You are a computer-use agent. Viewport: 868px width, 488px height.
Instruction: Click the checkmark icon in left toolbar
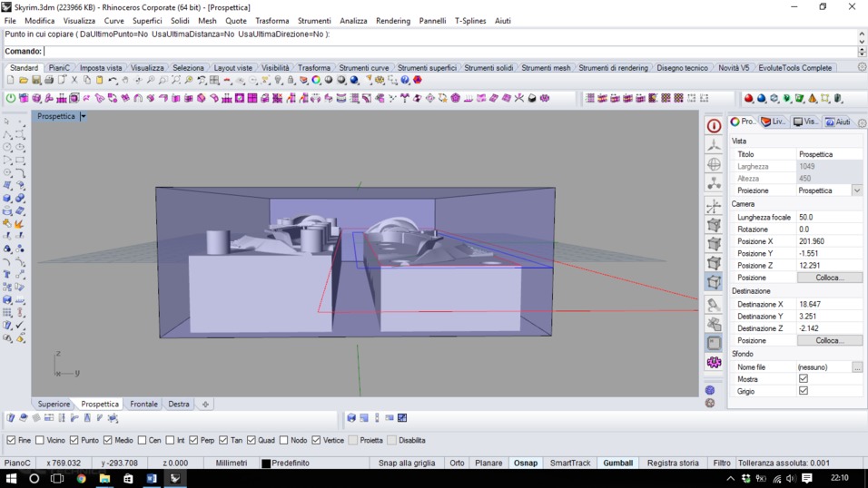20,326
